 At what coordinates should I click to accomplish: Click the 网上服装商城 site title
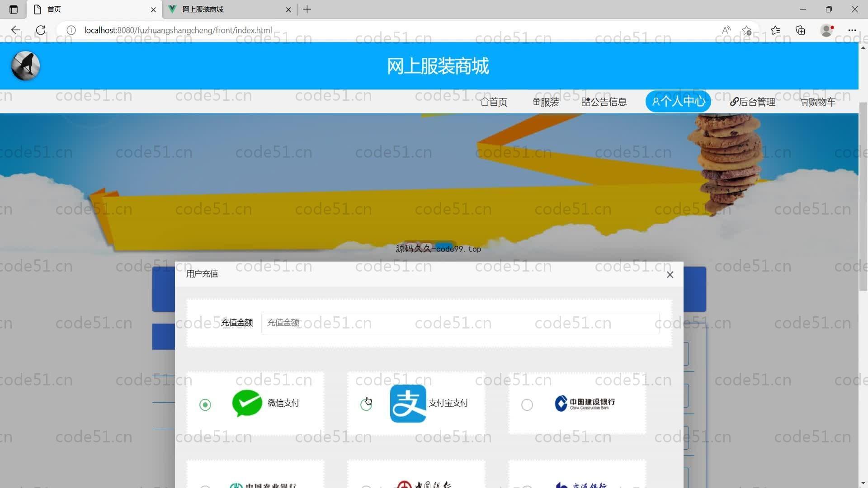click(x=438, y=66)
